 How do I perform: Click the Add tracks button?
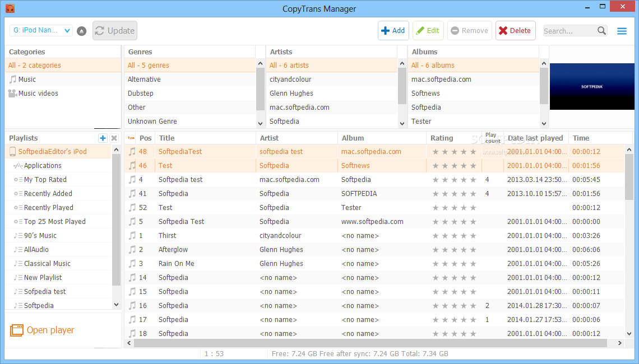[393, 31]
